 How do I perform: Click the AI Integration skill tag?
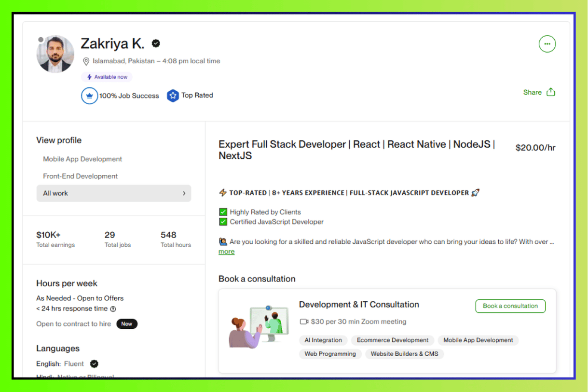323,340
